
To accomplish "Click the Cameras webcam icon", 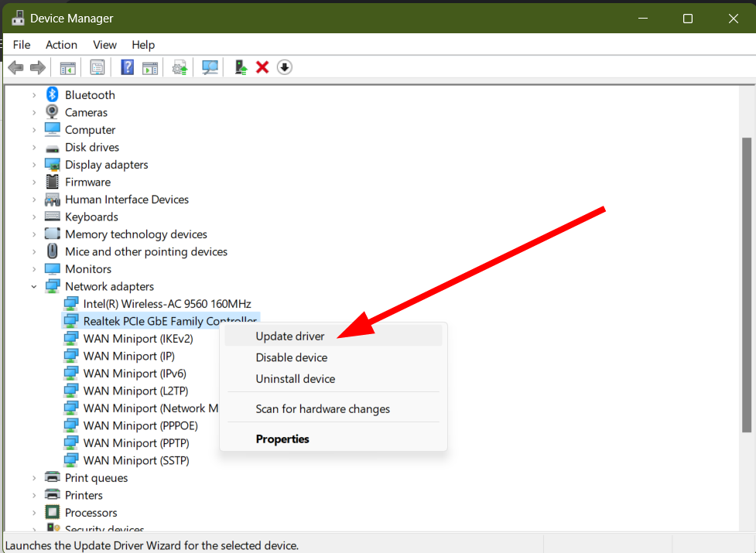I will point(52,111).
